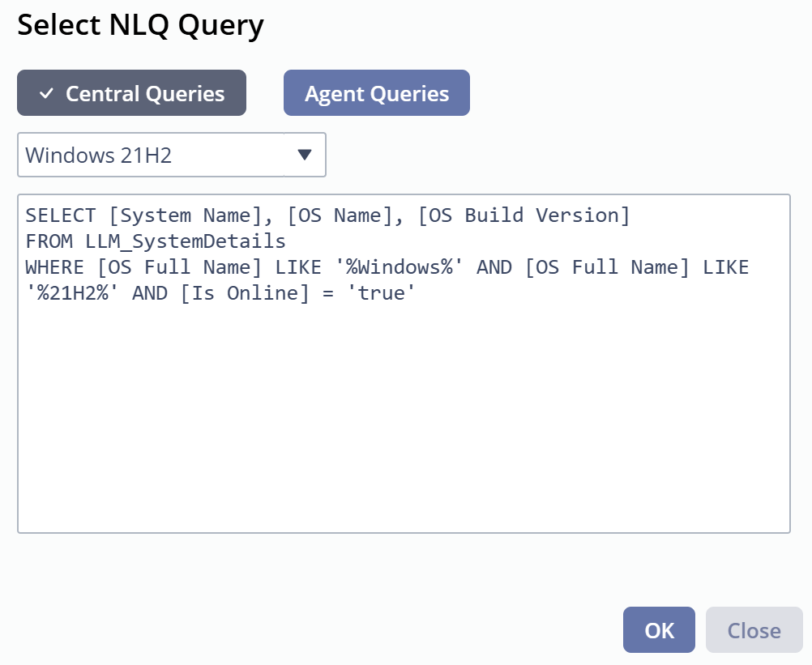Click the dropdown arrow beside Windows 21H2
812x665 pixels.
pos(305,155)
